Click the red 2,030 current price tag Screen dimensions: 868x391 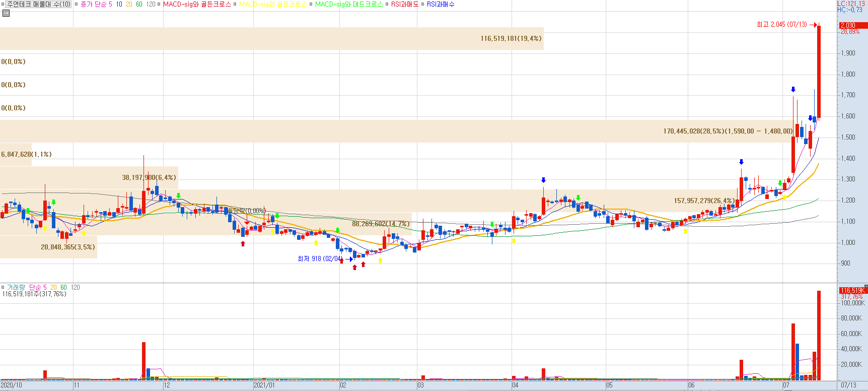(x=853, y=25)
